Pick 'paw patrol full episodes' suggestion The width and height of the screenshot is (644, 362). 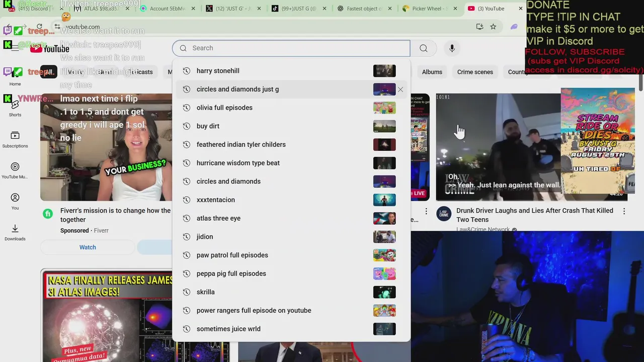(x=291, y=255)
